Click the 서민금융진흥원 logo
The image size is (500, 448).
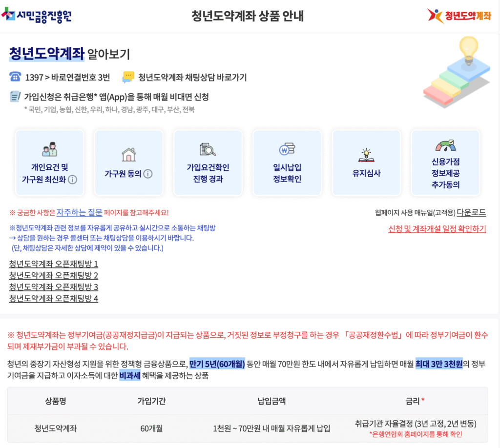37,16
